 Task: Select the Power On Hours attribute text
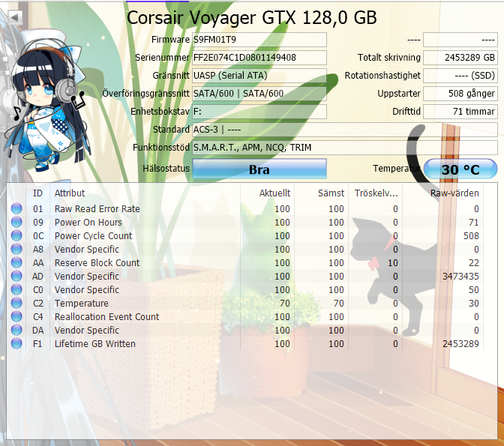[x=88, y=223]
